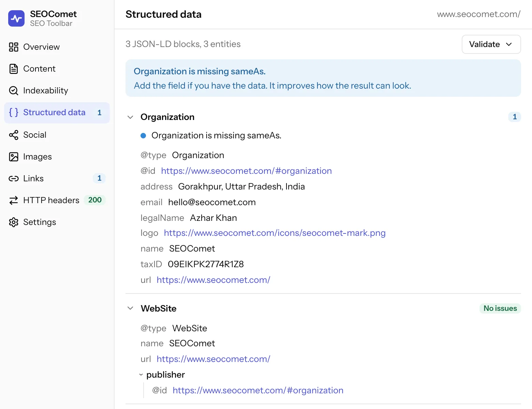Open the Settings page
Screen dimensions: 532x409
(57, 222)
